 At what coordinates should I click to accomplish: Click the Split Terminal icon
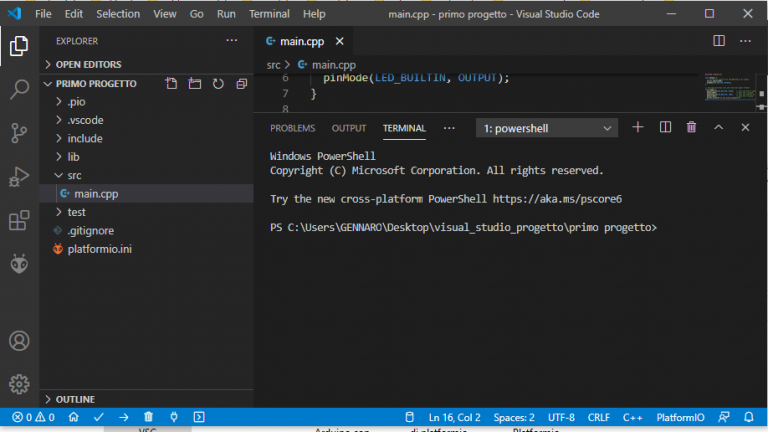click(x=665, y=128)
